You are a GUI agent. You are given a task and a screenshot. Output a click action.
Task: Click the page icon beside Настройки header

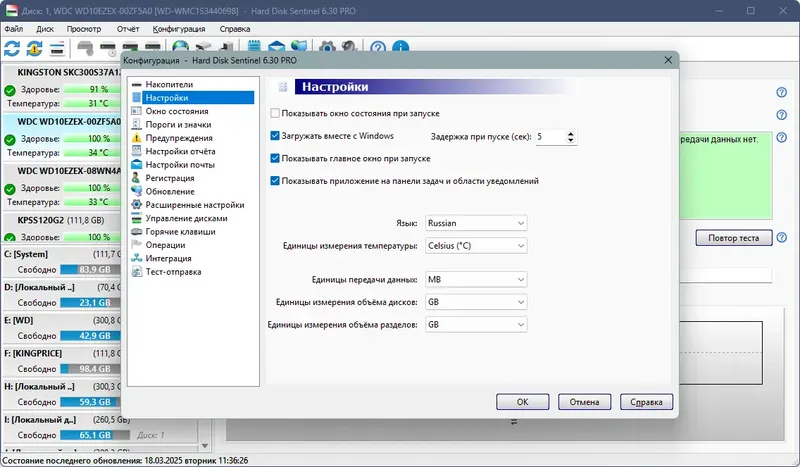pyautogui.click(x=283, y=87)
